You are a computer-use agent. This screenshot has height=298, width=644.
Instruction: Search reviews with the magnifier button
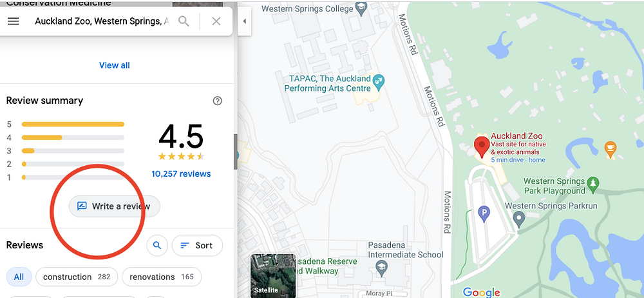(157, 245)
